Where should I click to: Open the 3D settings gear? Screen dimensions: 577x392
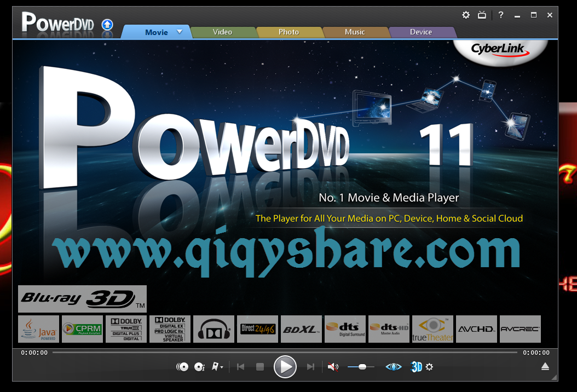click(x=429, y=367)
